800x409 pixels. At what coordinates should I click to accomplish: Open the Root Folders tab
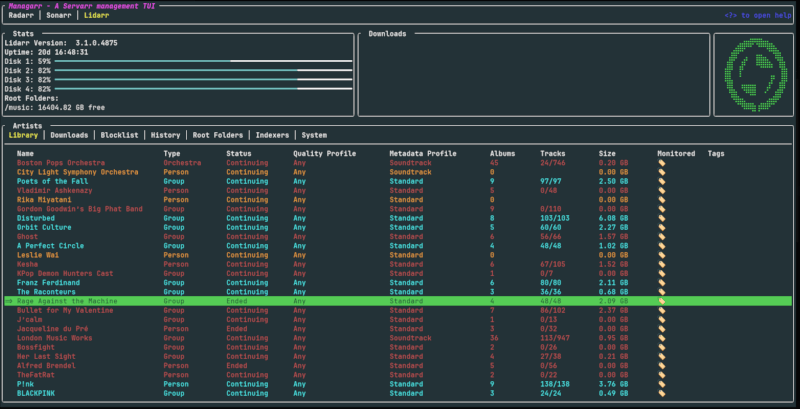[217, 135]
